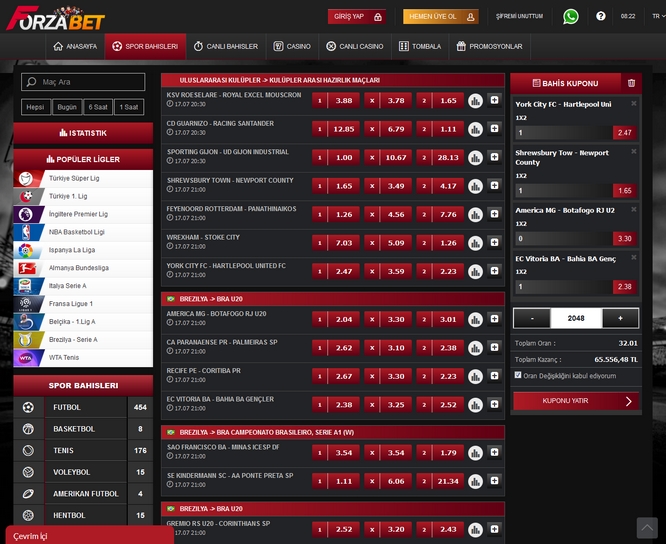Image resolution: width=666 pixels, height=544 pixels.
Task: Open the TR language dropdown
Action: (x=658, y=16)
